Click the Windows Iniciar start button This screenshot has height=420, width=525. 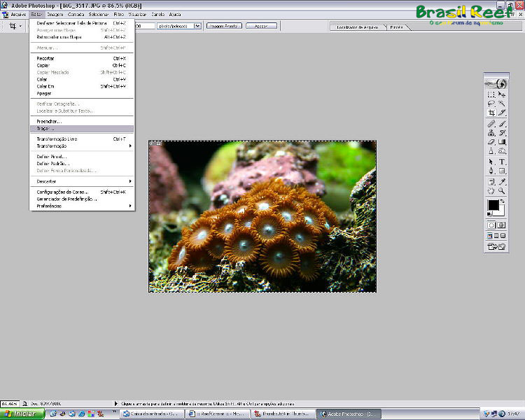tap(22, 414)
